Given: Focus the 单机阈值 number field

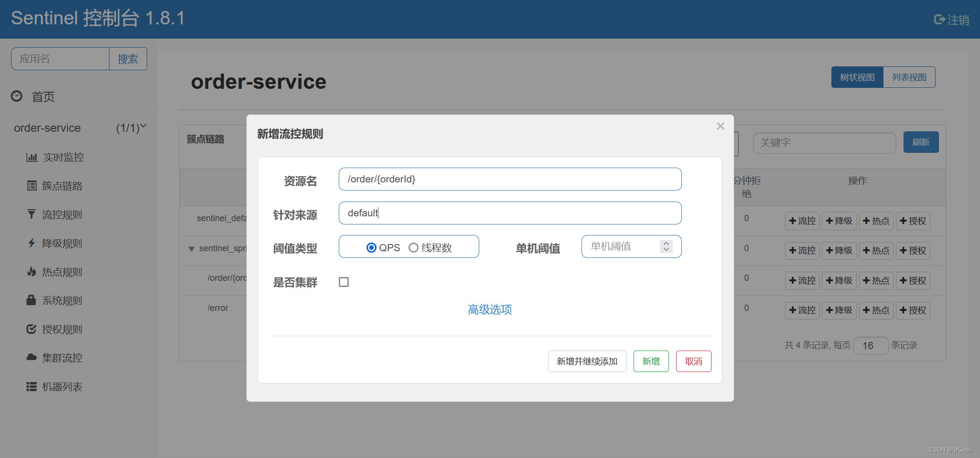Looking at the screenshot, I should coord(631,246).
